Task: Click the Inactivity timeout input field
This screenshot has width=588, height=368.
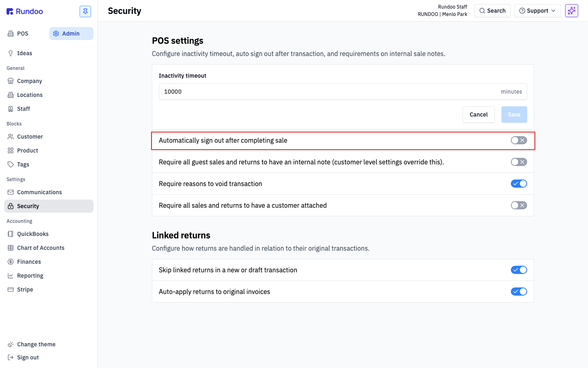Action: tap(343, 92)
